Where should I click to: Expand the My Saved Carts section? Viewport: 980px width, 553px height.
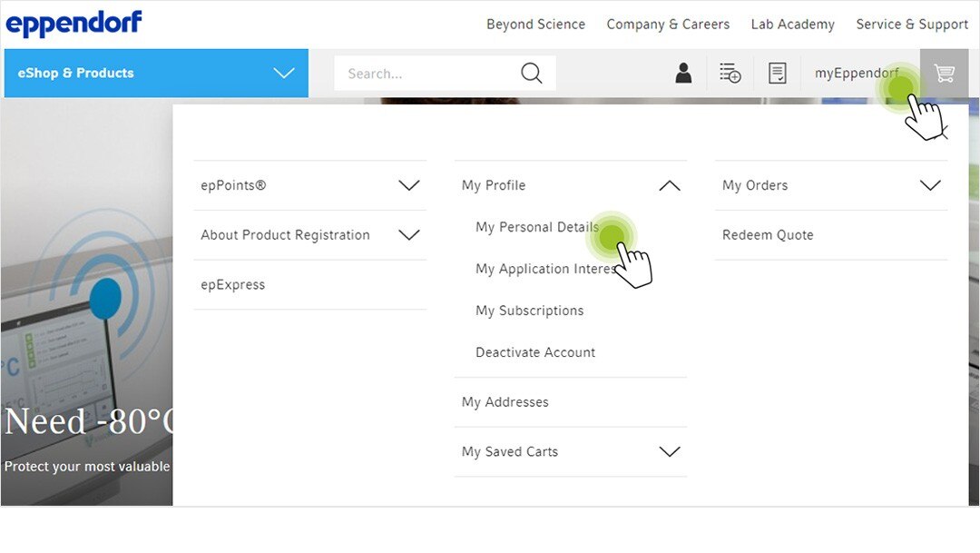[x=670, y=451]
